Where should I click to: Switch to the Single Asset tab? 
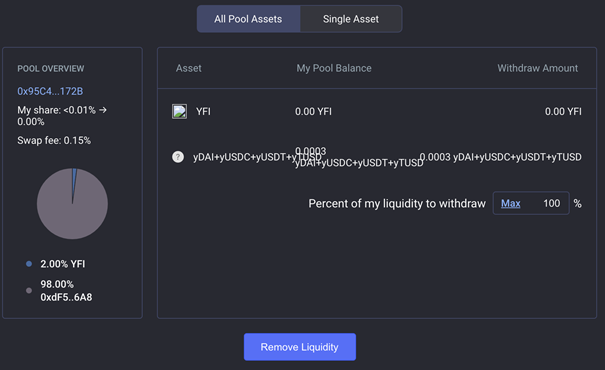coord(351,19)
